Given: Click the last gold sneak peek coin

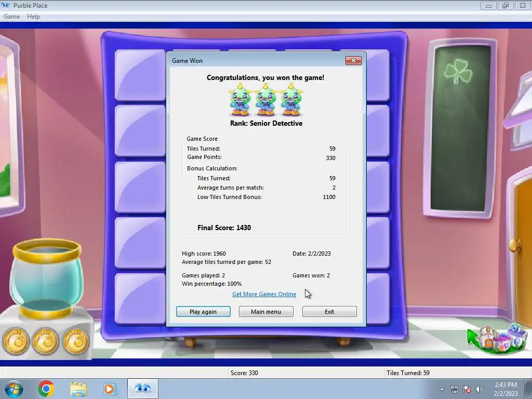Looking at the screenshot, I should (x=75, y=341).
